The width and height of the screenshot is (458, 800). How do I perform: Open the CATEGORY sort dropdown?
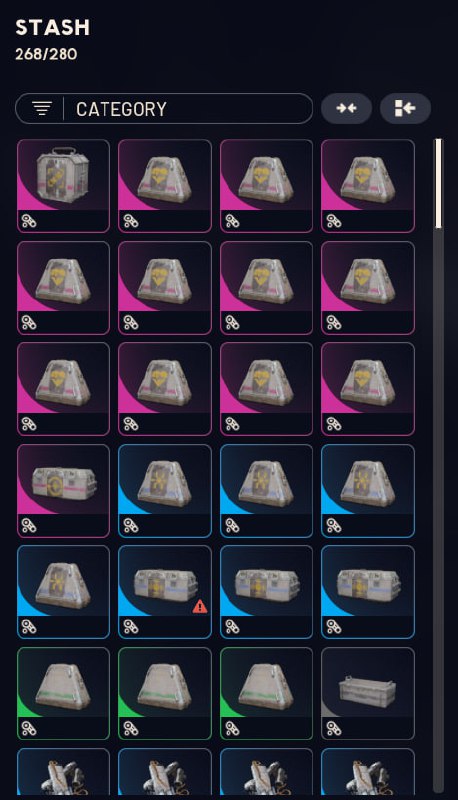click(164, 109)
